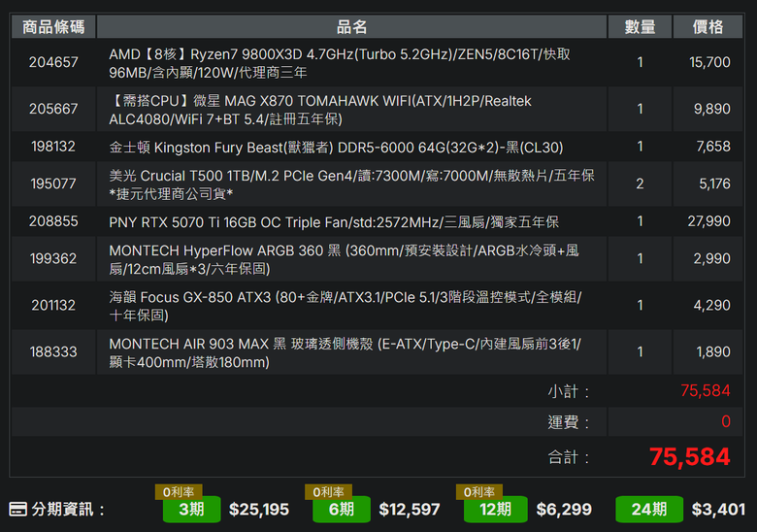Click barcode 199362
757x532 pixels.
pyautogui.click(x=53, y=259)
